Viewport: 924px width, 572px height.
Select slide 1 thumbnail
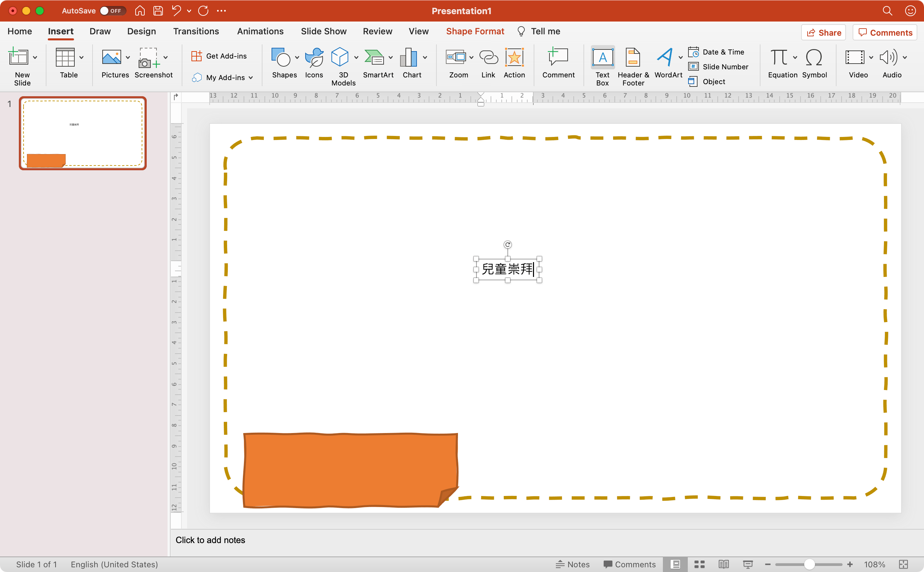(83, 133)
